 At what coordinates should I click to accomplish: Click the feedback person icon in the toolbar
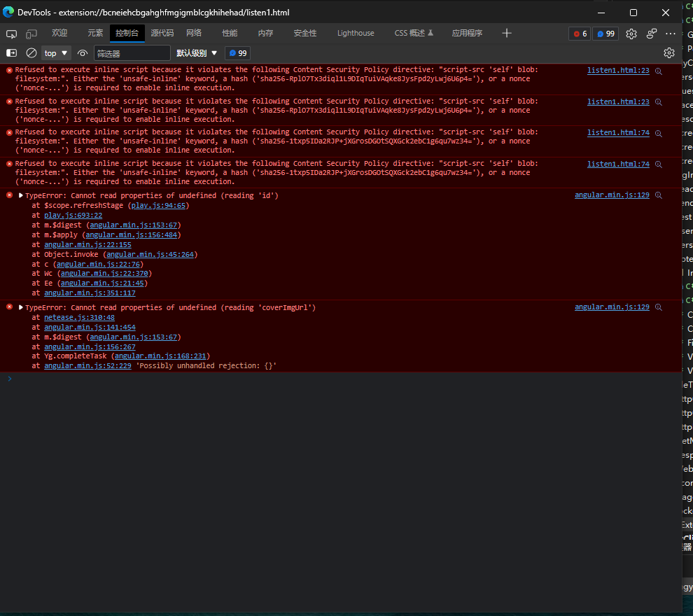coord(651,33)
